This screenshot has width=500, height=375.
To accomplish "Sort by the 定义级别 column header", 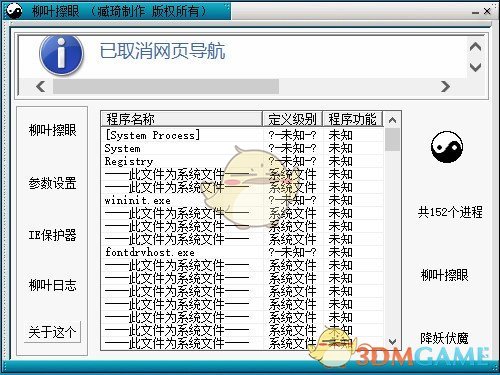I will tap(292, 119).
